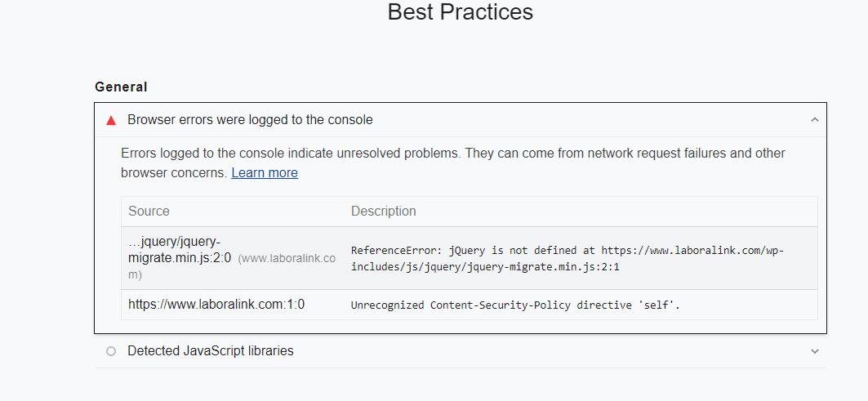Viewport: 868px width, 401px height.
Task: Click the Best Practices heading
Action: (460, 11)
